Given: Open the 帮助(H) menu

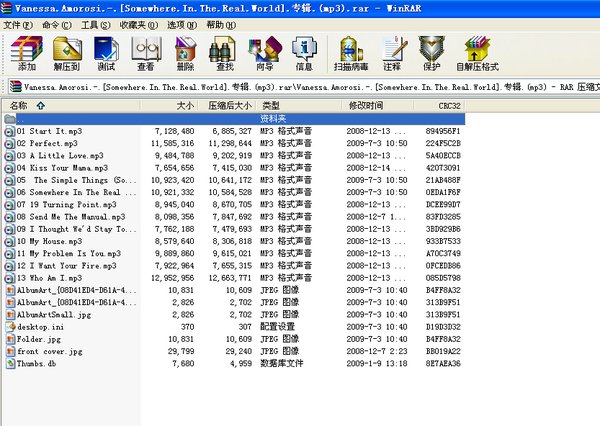Looking at the screenshot, I should (x=221, y=25).
